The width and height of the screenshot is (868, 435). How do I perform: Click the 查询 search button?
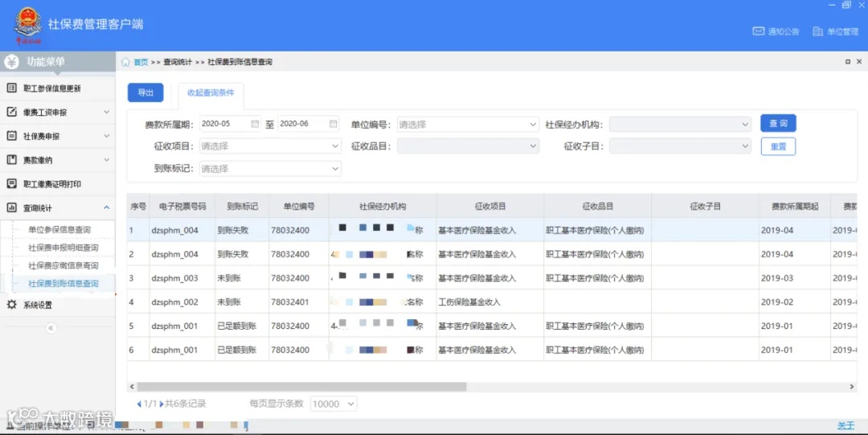[x=778, y=123]
